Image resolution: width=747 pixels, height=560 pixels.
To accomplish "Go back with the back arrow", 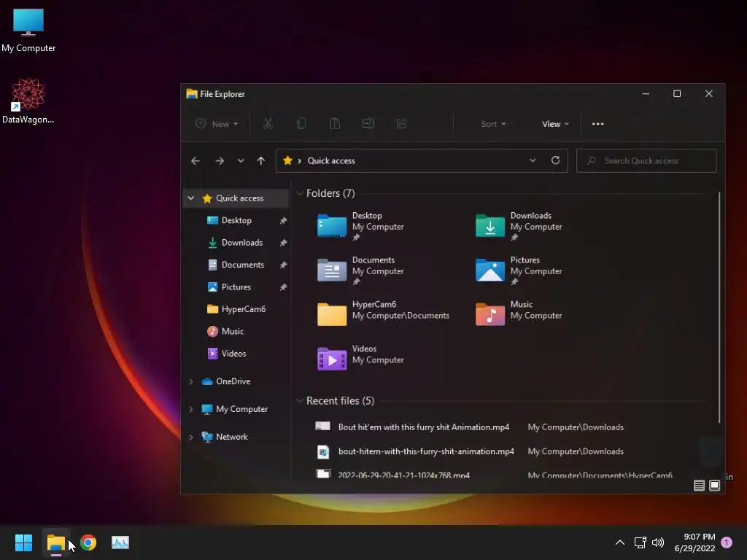I will 196,161.
